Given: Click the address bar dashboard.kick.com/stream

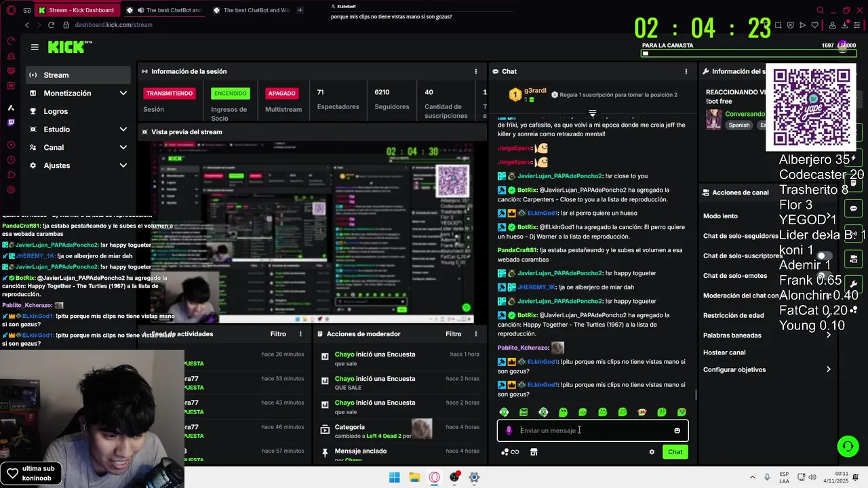Looking at the screenshot, I should 114,25.
